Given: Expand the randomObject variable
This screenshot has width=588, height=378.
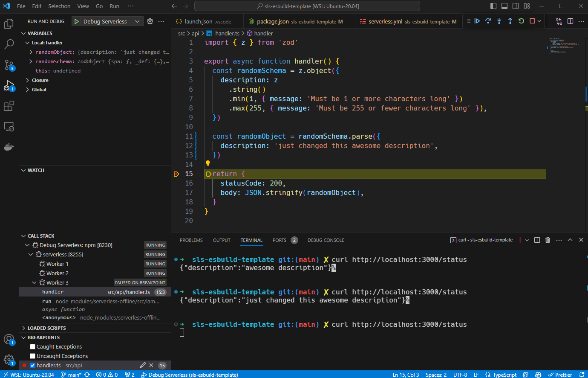Looking at the screenshot, I should (x=31, y=52).
